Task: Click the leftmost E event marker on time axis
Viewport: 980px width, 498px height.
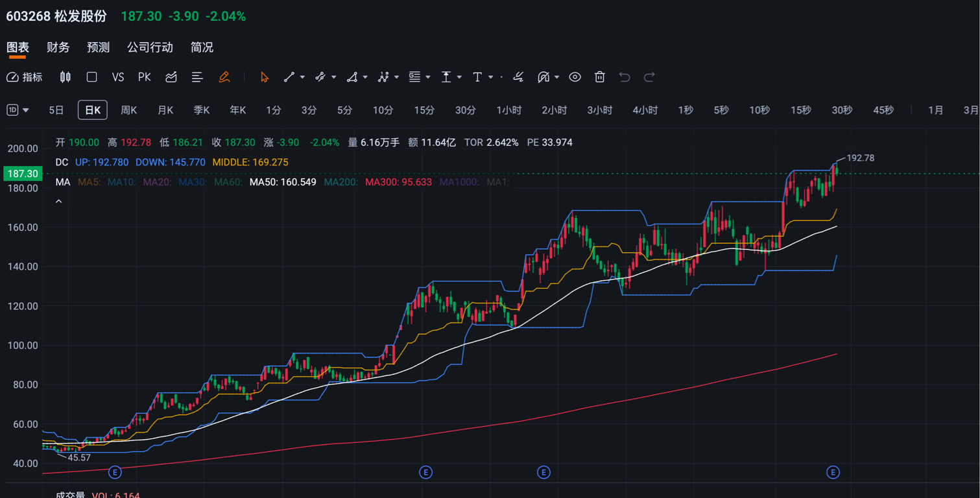Action: (115, 472)
